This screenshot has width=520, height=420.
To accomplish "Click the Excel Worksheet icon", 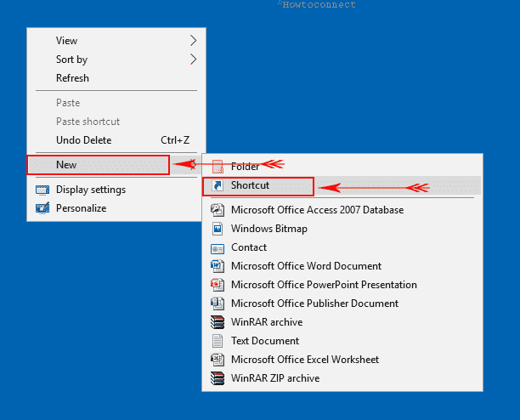I will [218, 360].
